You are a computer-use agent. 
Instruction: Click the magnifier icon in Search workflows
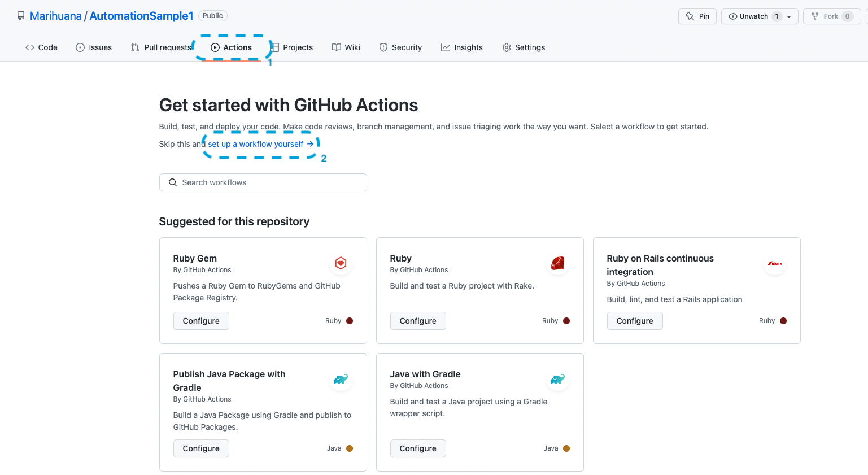pos(173,182)
